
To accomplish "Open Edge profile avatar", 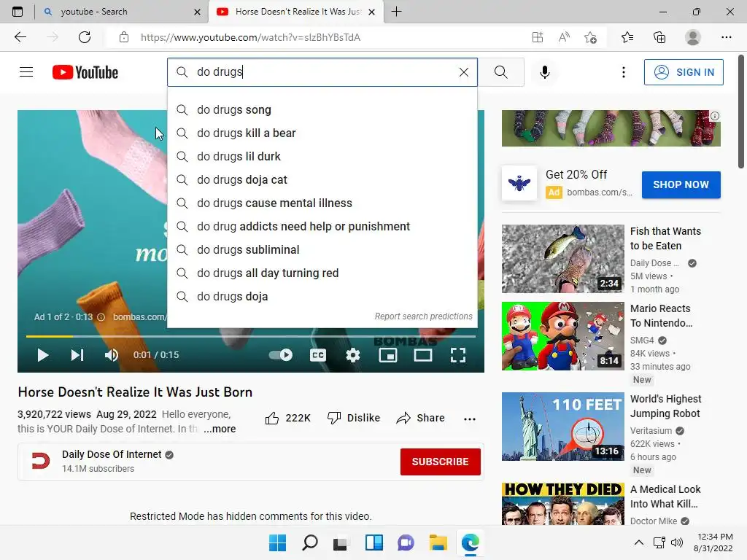I will click(693, 37).
